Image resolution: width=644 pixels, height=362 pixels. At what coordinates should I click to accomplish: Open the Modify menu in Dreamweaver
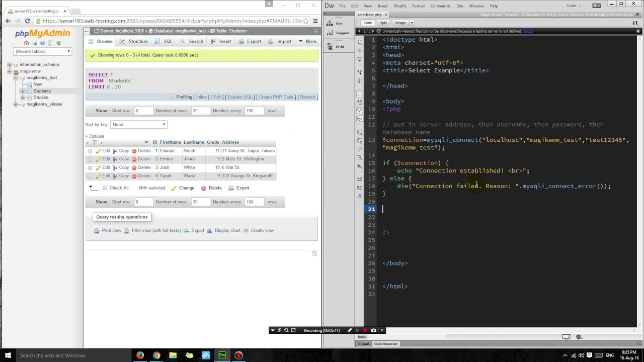(400, 6)
